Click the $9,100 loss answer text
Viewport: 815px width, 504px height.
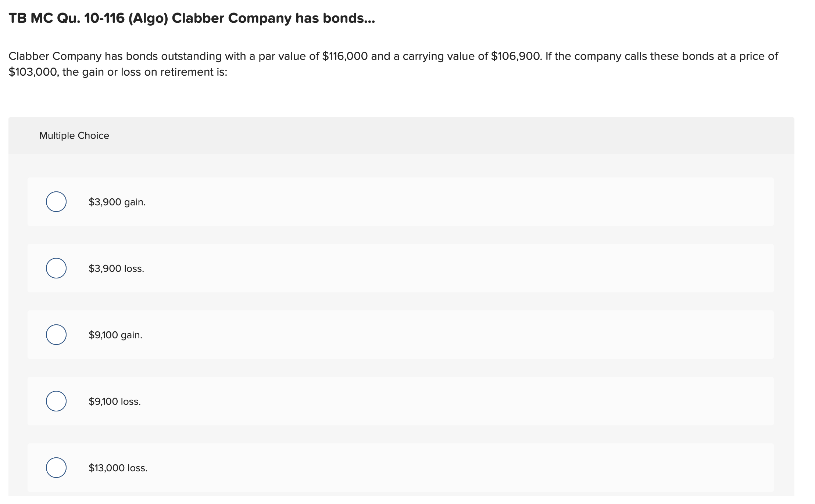[x=114, y=402]
